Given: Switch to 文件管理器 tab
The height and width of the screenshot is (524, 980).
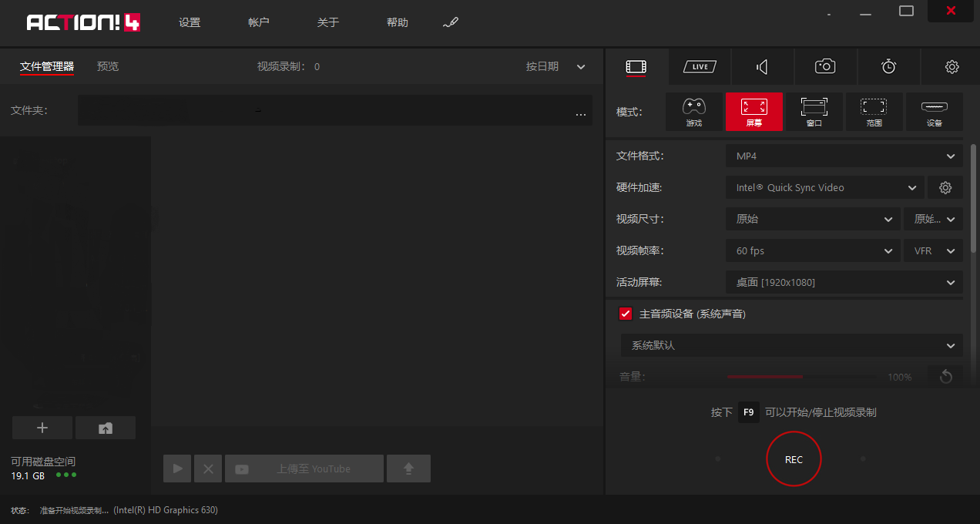Looking at the screenshot, I should coord(47,66).
